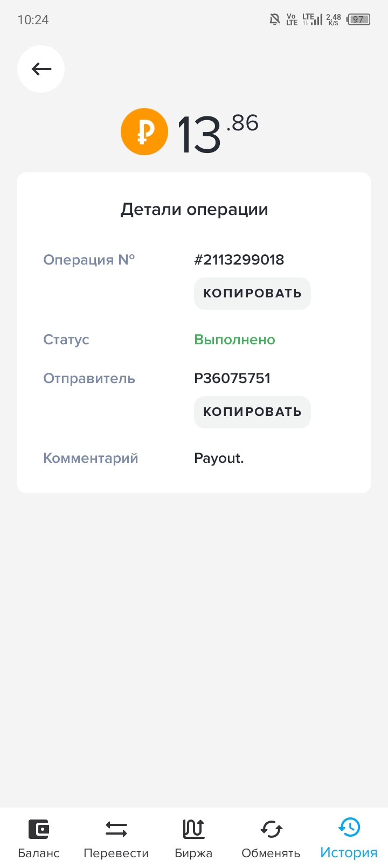The width and height of the screenshot is (388, 868).
Task: Go to the Биржа tab label
Action: (193, 853)
